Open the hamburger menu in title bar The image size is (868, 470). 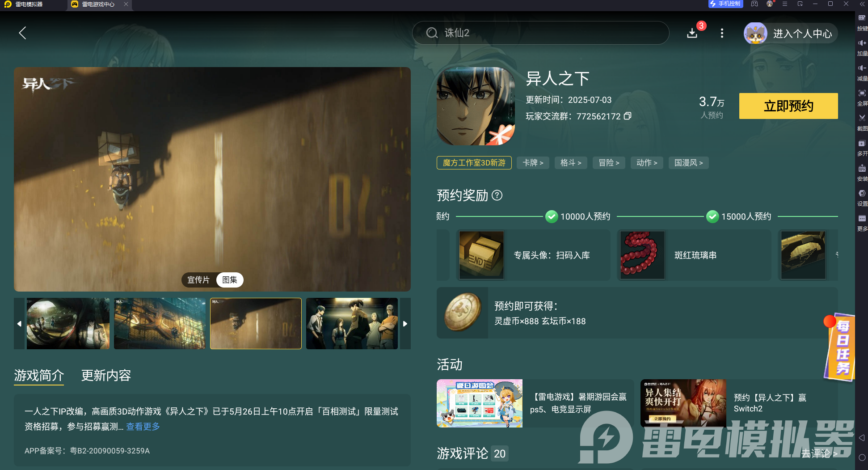pyautogui.click(x=785, y=4)
